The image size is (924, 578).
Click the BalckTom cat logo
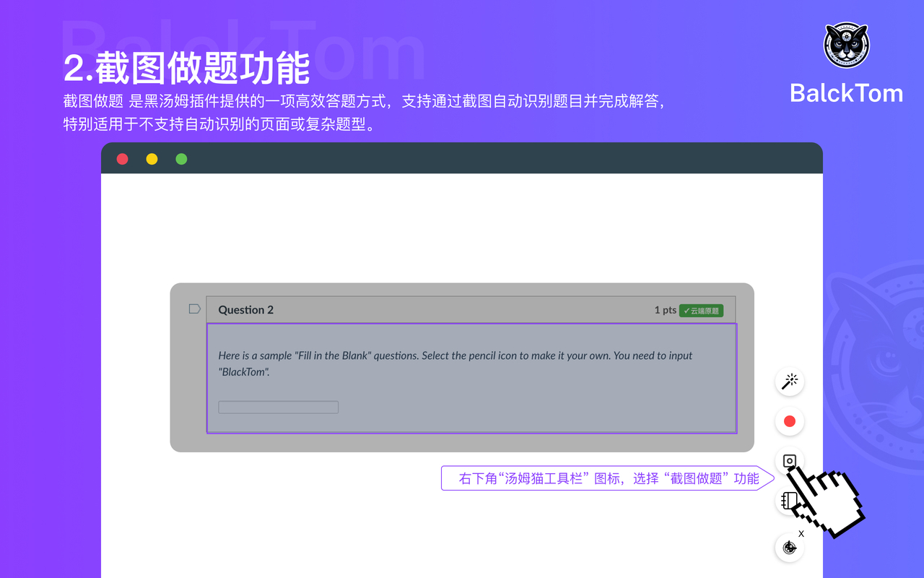click(847, 46)
